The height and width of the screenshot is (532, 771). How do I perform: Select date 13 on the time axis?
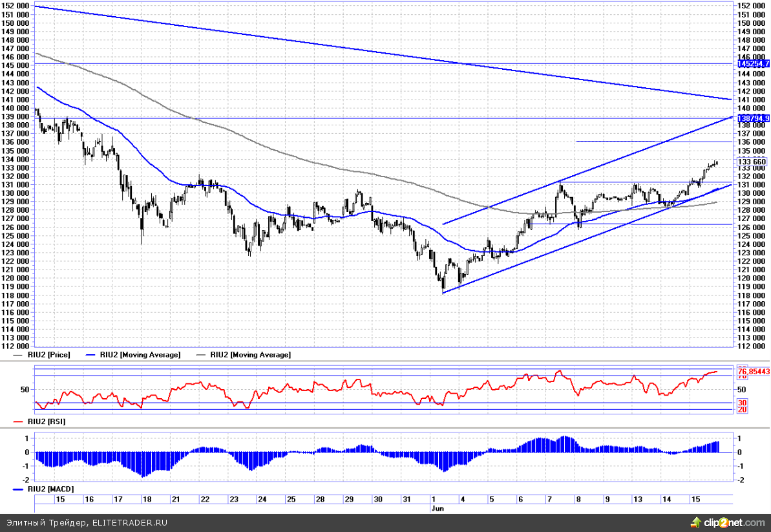pos(637,500)
